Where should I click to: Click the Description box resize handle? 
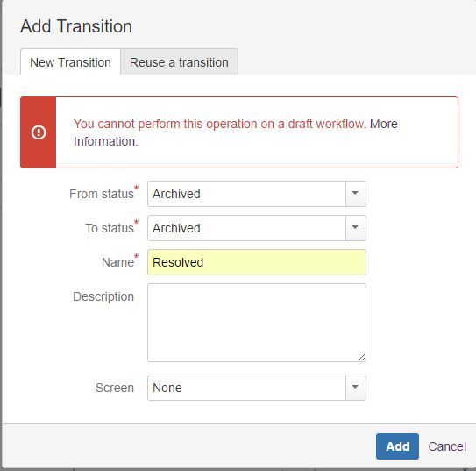pyautogui.click(x=361, y=358)
